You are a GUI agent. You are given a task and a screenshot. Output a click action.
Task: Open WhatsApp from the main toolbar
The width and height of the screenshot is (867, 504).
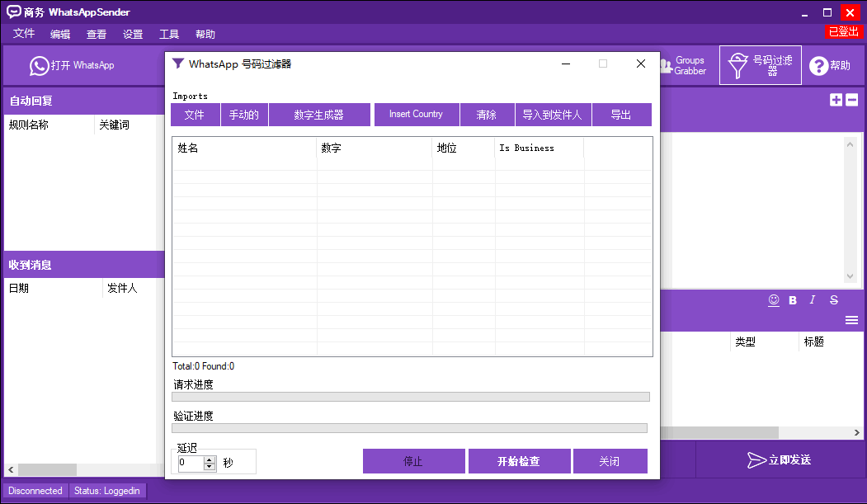(72, 65)
